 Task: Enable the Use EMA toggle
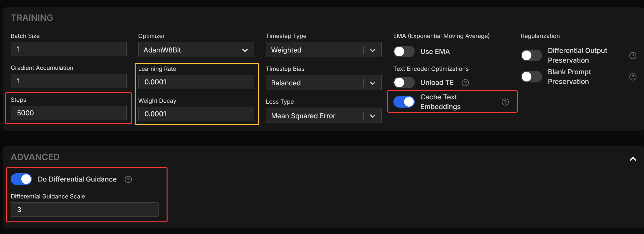pyautogui.click(x=404, y=51)
